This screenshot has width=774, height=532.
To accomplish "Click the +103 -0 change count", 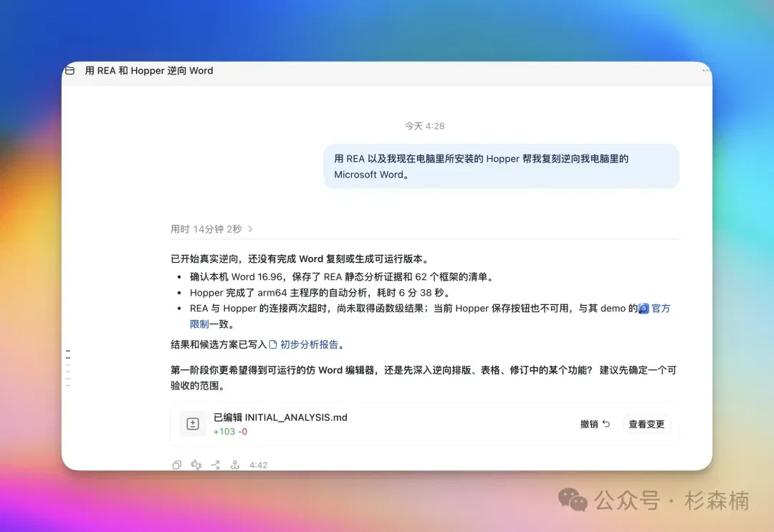I will coord(230,432).
